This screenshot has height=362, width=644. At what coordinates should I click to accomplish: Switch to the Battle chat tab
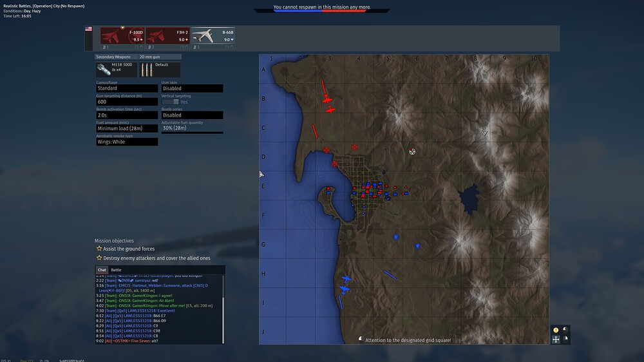click(x=116, y=270)
